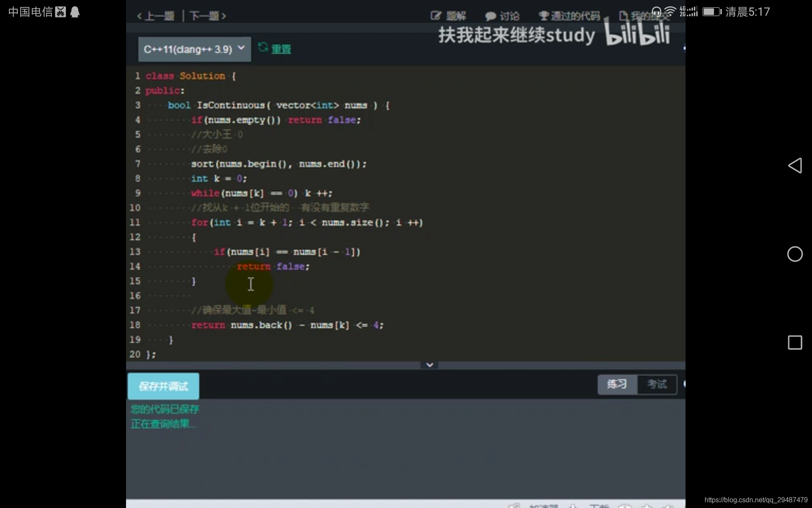This screenshot has width=812, height=508.
Task: View 通过的代码 trophy icon
Action: pos(543,16)
